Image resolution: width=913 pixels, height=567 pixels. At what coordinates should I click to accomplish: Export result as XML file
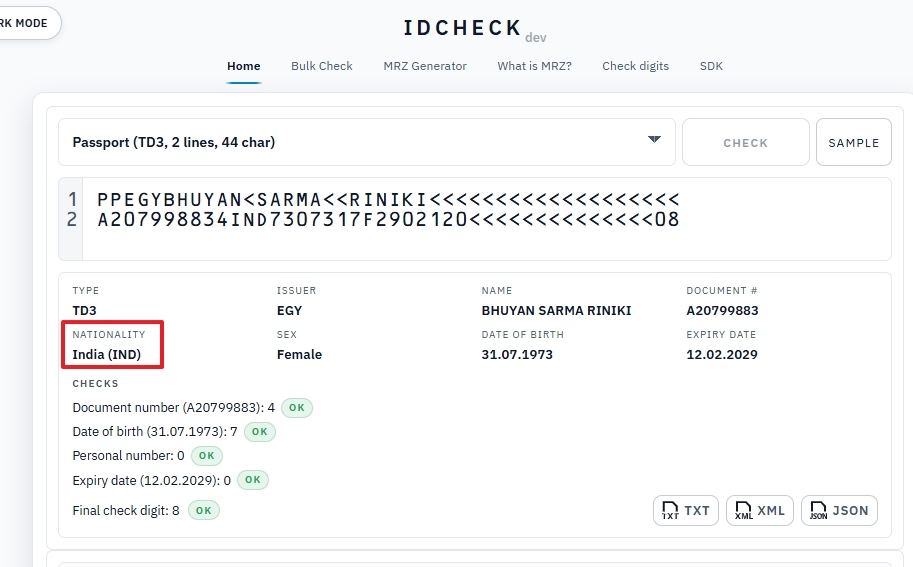point(760,510)
